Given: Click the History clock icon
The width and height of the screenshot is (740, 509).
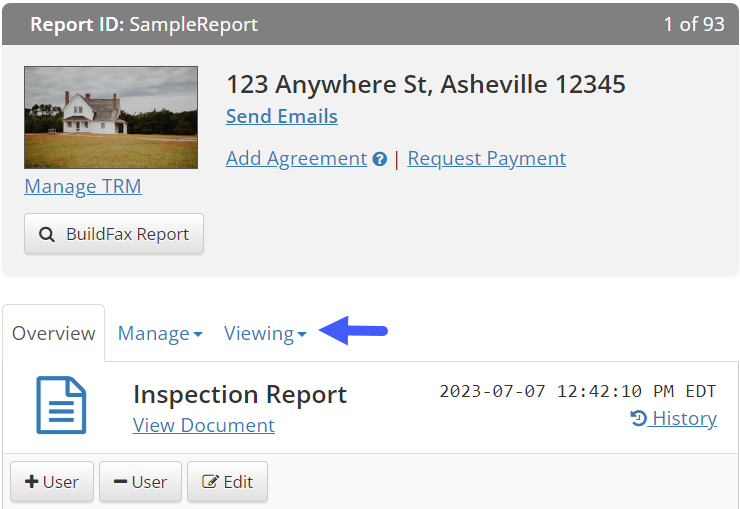Looking at the screenshot, I should [x=639, y=419].
